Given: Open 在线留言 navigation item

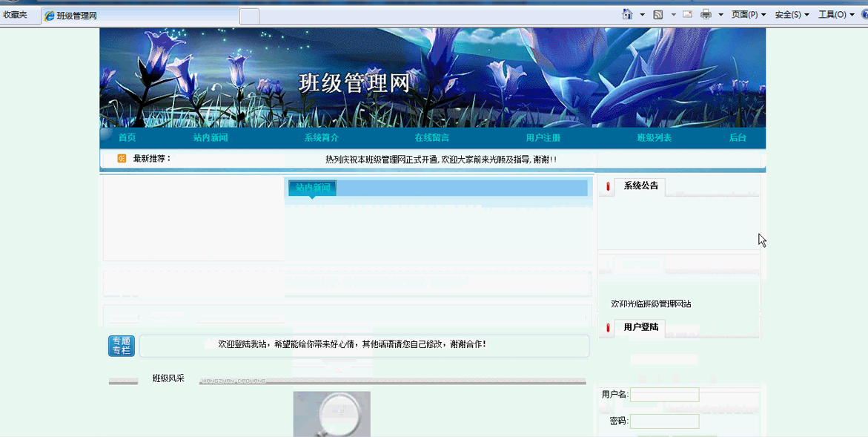Looking at the screenshot, I should click(x=432, y=138).
